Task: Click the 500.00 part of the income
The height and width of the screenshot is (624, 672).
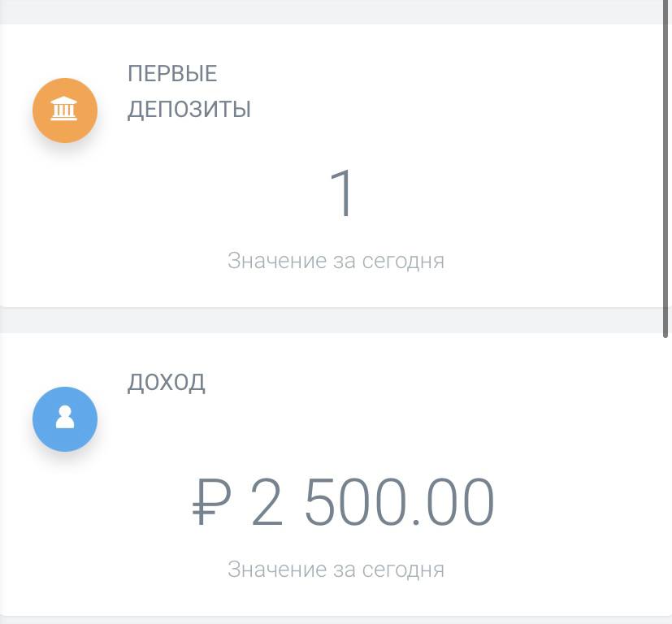Action: click(398, 503)
